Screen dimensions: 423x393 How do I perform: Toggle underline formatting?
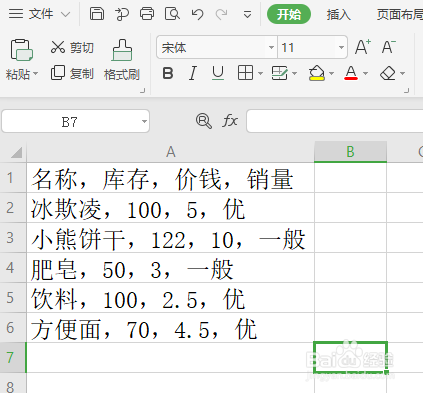coord(218,73)
